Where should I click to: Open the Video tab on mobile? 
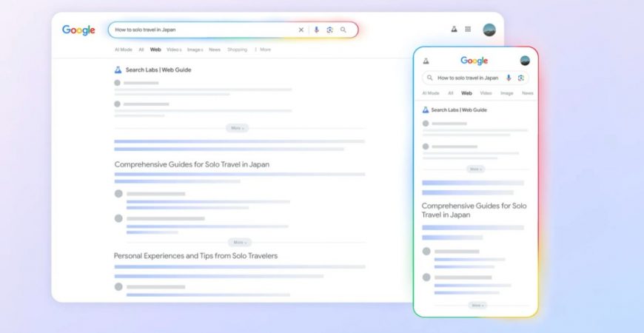(486, 93)
